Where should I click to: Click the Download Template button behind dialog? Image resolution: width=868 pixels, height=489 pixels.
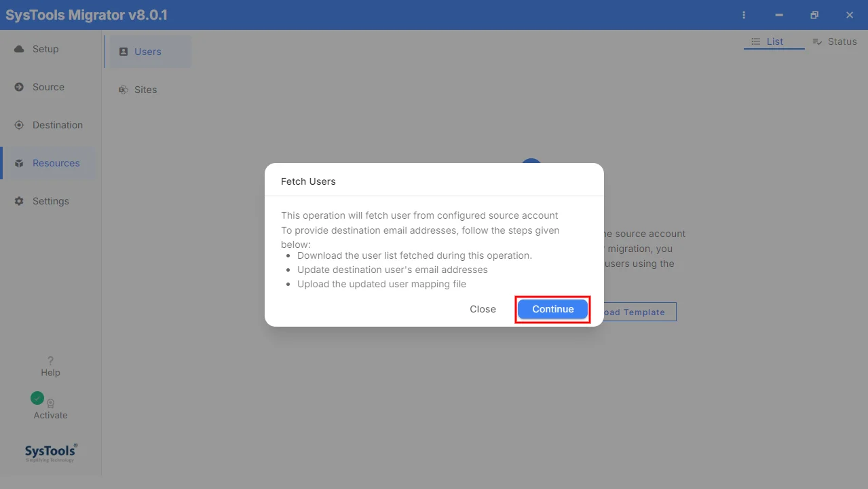click(x=639, y=312)
